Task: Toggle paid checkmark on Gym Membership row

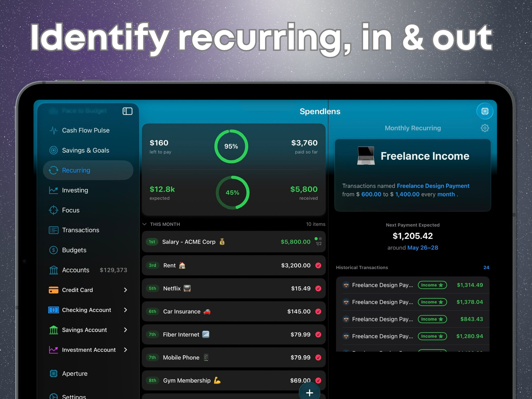Action: coord(318,380)
